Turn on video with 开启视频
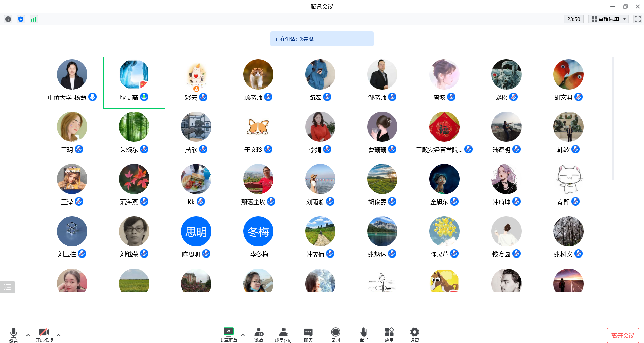Screen dimensions: 644x343 (x=44, y=335)
